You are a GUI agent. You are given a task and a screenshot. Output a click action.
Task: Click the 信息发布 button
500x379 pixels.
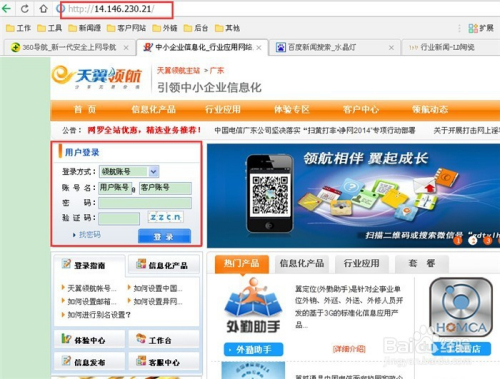(89, 362)
